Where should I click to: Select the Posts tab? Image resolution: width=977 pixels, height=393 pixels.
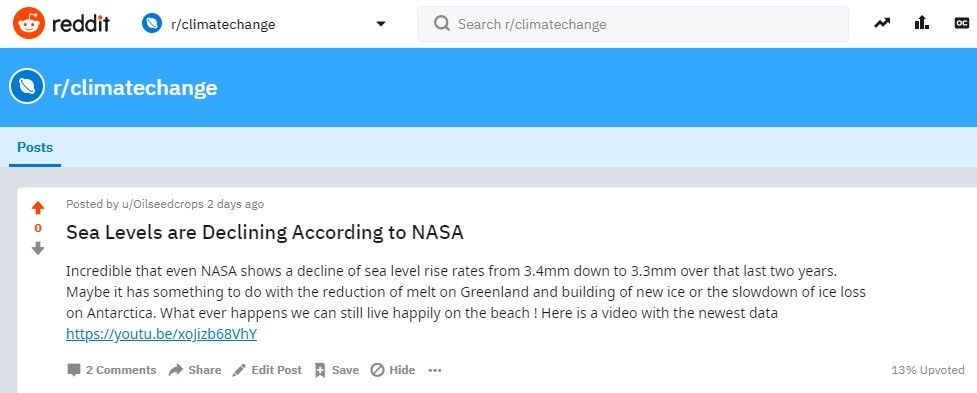click(35, 148)
